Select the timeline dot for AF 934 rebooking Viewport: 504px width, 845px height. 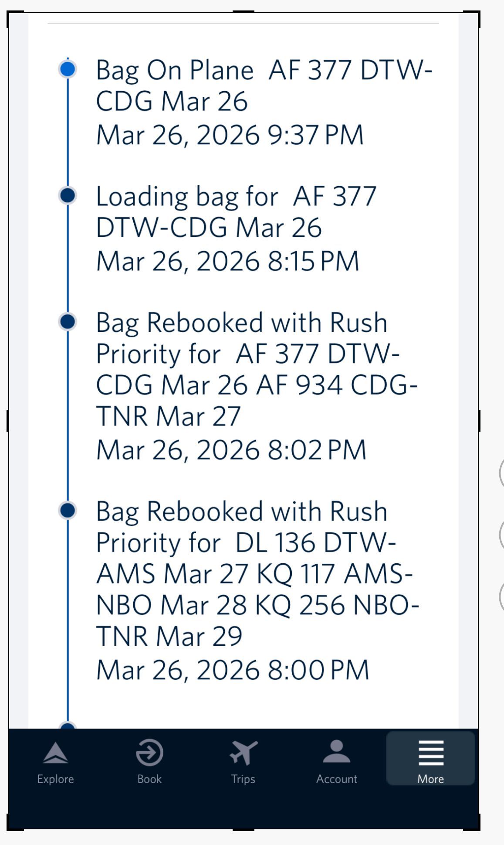click(68, 322)
